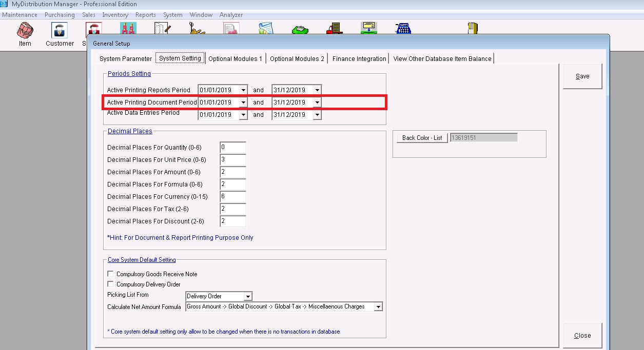
Task: Click the Back Color - List button
Action: pos(422,138)
